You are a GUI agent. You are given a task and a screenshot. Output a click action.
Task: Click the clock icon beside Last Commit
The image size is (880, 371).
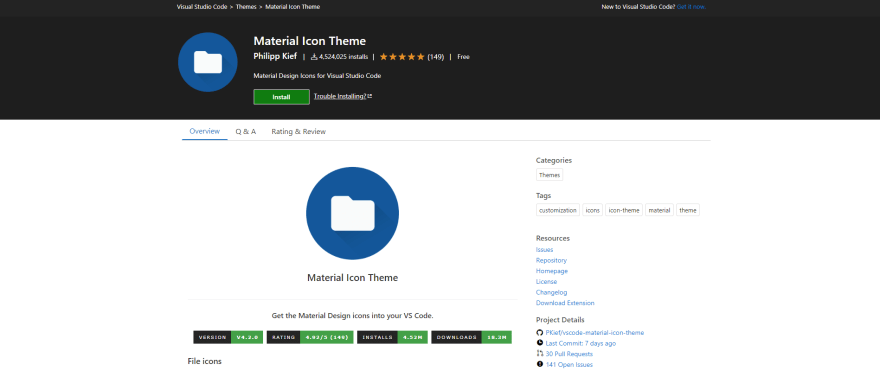tap(540, 343)
